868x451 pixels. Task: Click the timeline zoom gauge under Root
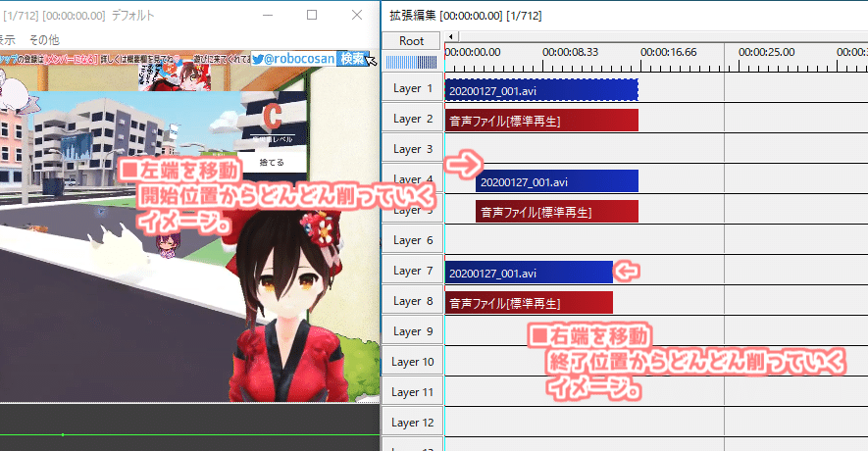click(411, 62)
